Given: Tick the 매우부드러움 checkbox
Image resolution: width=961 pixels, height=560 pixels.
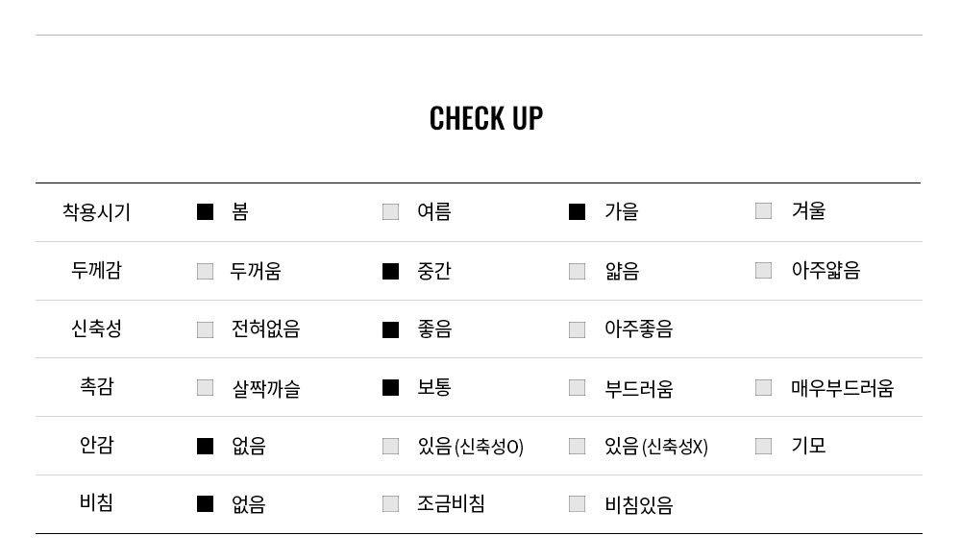Looking at the screenshot, I should point(763,388).
